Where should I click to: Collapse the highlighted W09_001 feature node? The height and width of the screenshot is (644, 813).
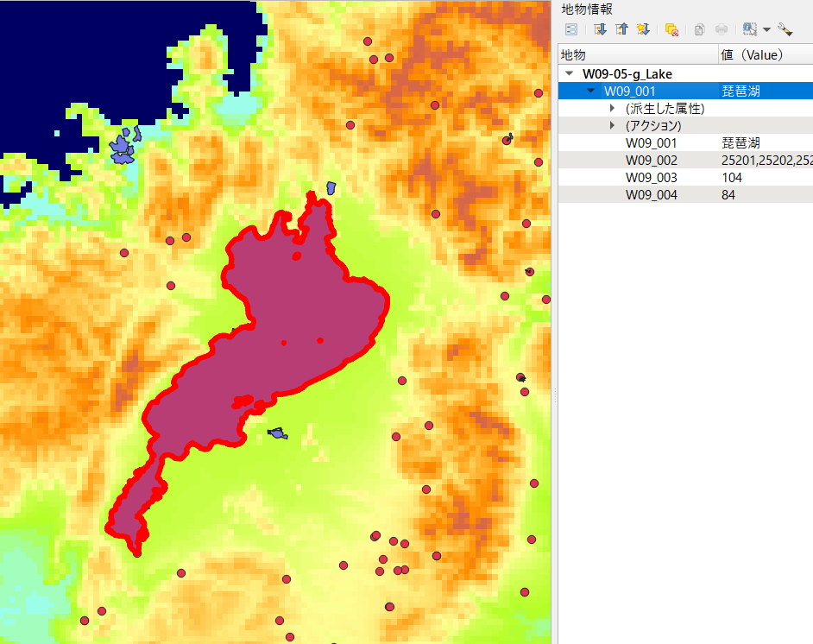[589, 90]
